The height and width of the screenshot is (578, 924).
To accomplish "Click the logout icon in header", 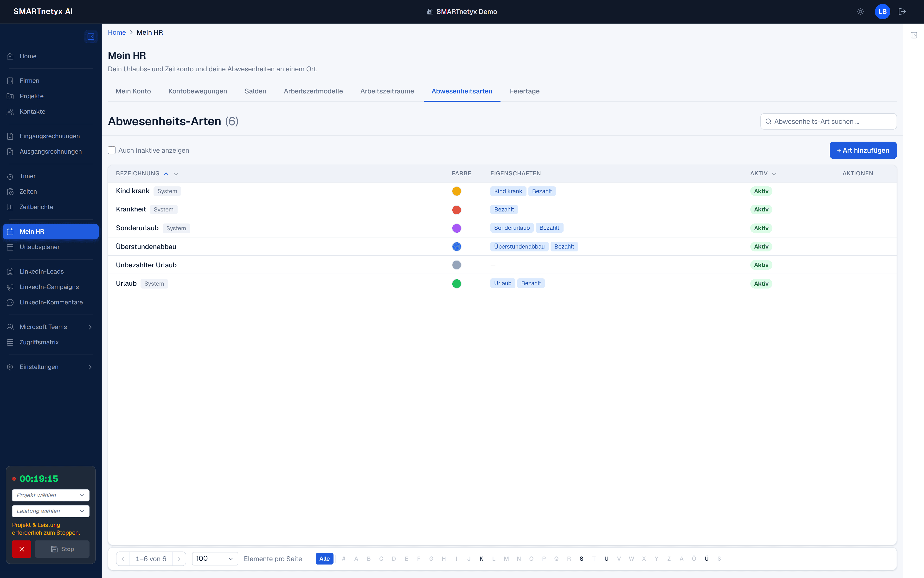I will click(x=902, y=12).
